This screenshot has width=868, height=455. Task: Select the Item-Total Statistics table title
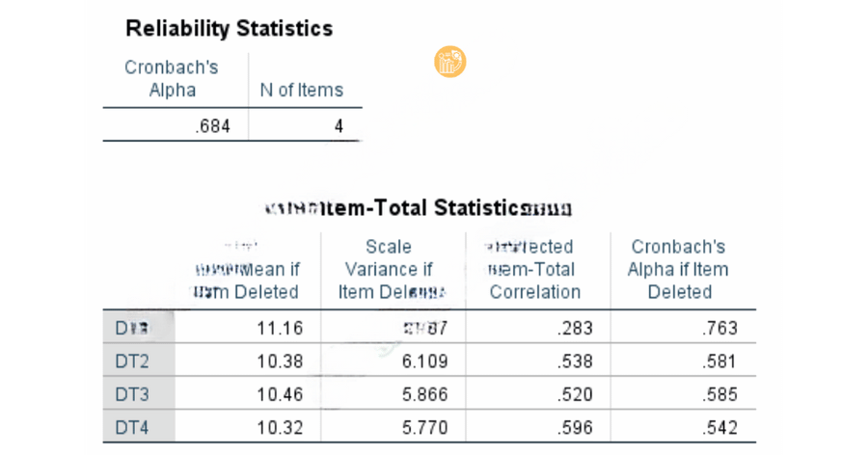click(x=419, y=208)
